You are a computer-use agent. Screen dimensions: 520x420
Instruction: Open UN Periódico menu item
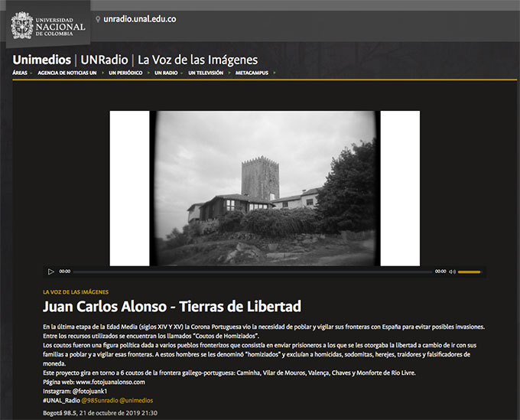click(x=125, y=73)
